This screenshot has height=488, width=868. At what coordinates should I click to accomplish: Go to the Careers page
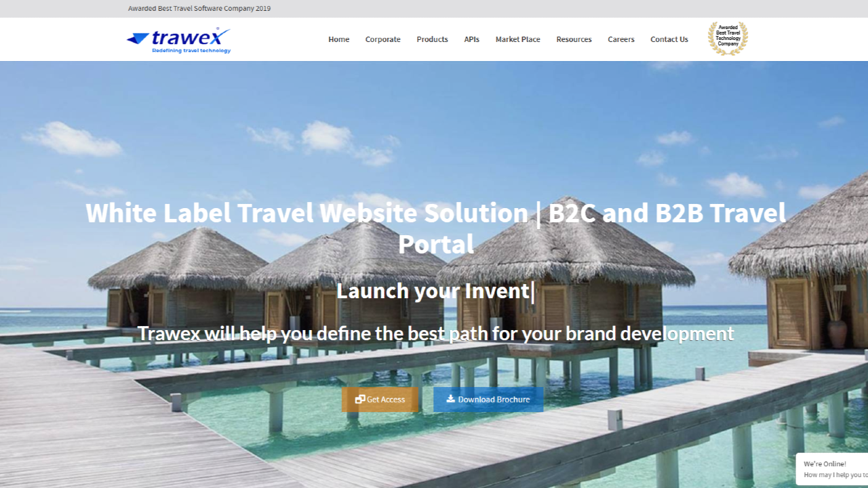click(621, 39)
